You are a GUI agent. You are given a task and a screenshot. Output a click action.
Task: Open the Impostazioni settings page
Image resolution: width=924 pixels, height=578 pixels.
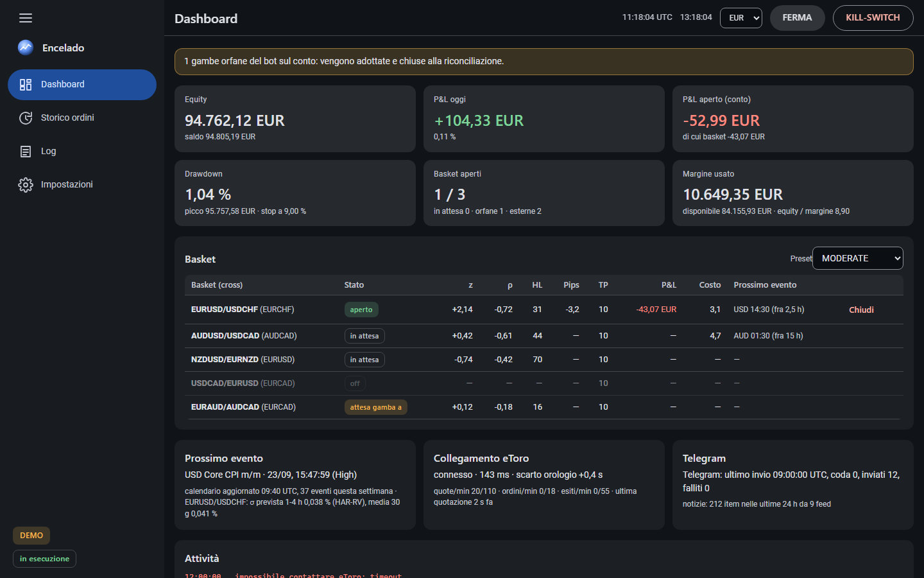click(82, 185)
